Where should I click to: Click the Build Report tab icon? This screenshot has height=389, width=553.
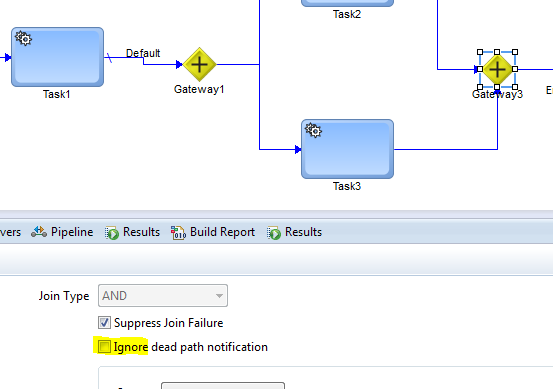178,233
